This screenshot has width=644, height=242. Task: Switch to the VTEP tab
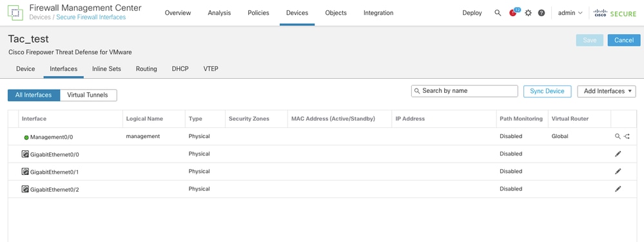click(211, 68)
